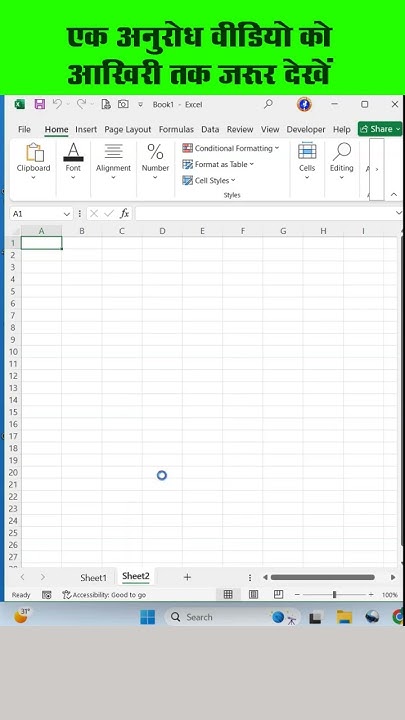This screenshot has height=720, width=405.
Task: Switch to Normal view
Action: (x=228, y=595)
